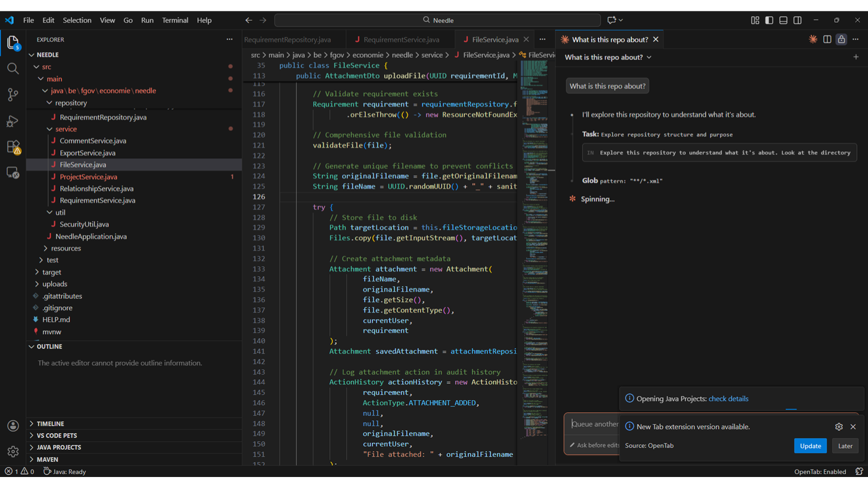Expand the JAVA PROJECTS section

tap(58, 447)
